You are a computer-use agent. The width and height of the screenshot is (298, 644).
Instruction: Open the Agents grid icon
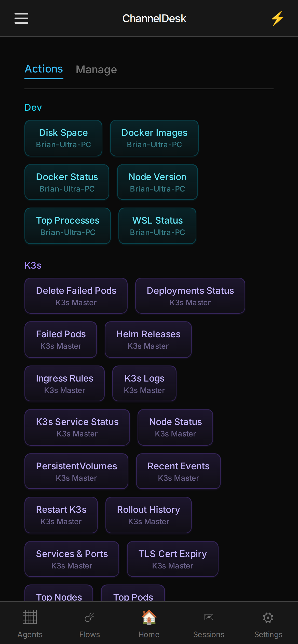30,617
